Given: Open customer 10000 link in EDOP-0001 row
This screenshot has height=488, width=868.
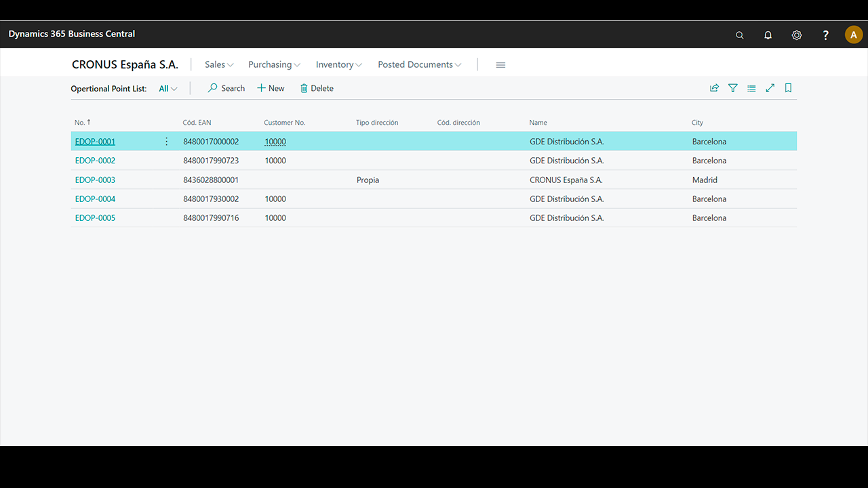Looking at the screenshot, I should click(x=275, y=142).
